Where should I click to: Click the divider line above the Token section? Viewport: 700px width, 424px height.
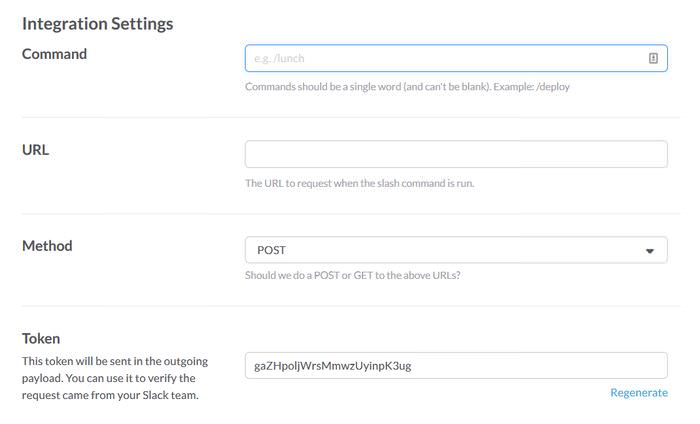(350, 306)
